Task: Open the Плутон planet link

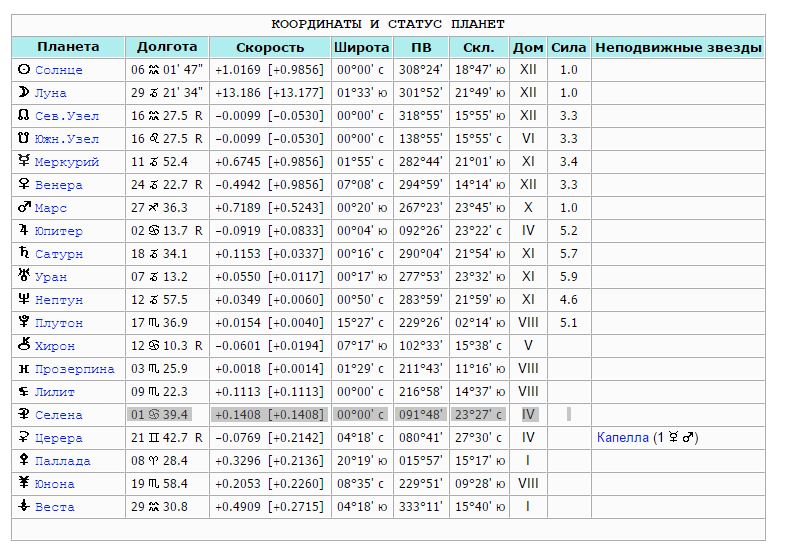Action: [59, 324]
